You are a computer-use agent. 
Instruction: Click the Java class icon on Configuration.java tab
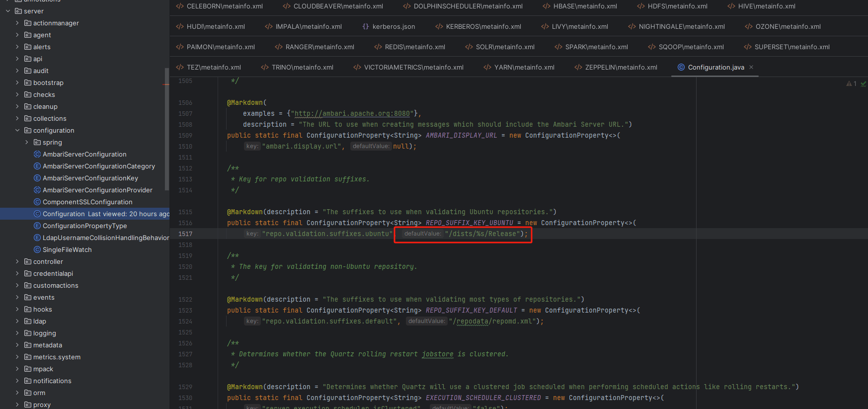[x=681, y=67]
